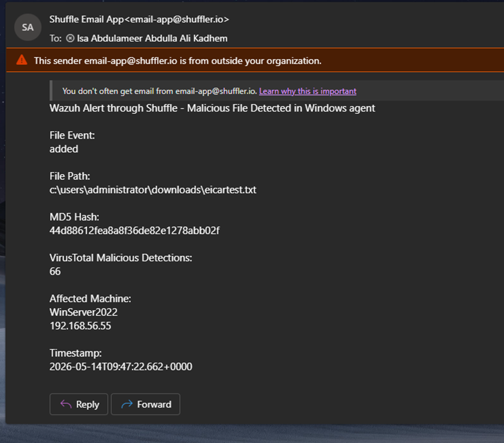Screen dimensions: 504x443
Task: Click the VirusTotal detections count 66
Action: (55, 271)
